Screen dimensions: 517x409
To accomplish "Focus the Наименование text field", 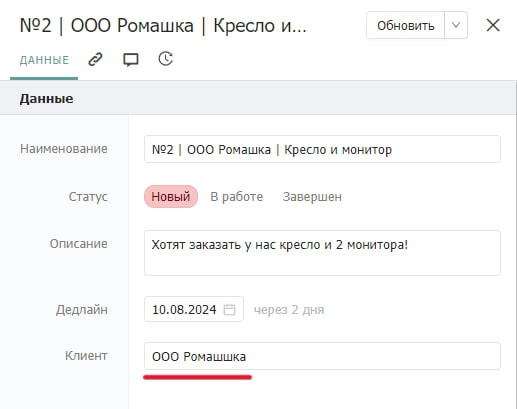I will (x=322, y=149).
